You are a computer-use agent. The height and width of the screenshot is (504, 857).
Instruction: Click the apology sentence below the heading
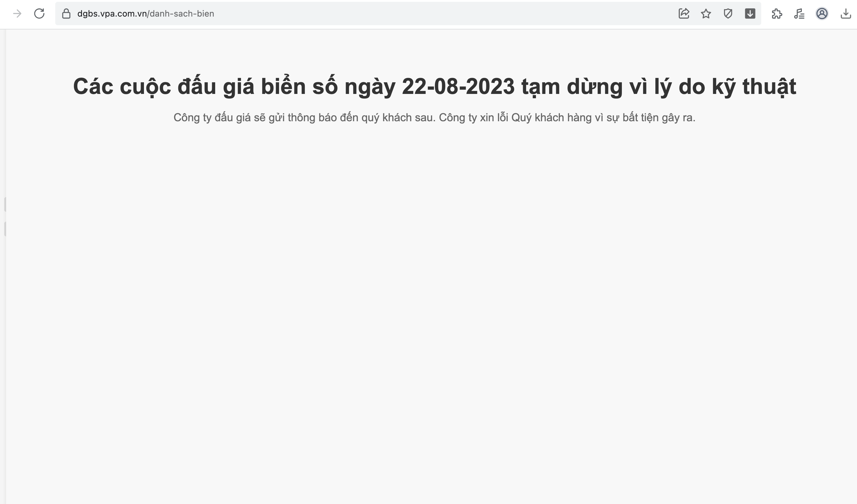click(x=567, y=117)
